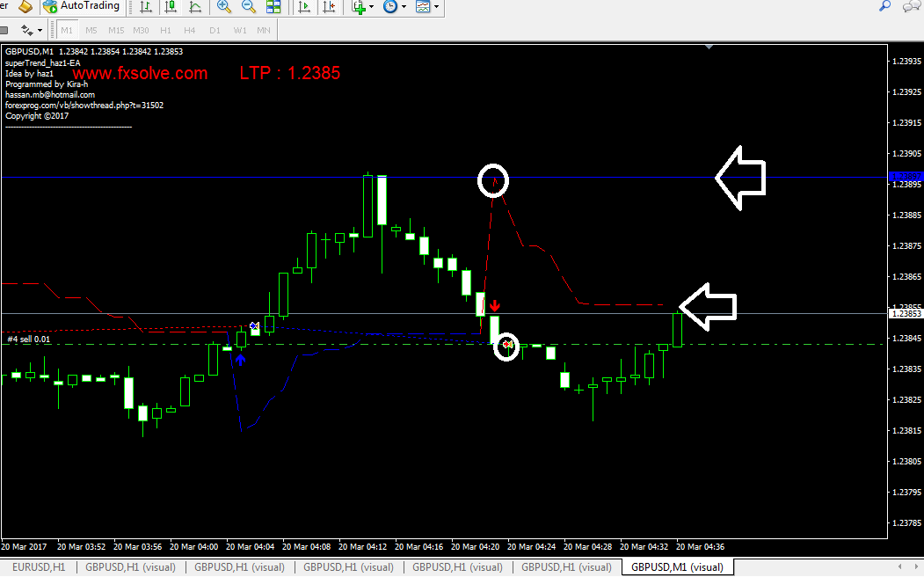Switch chart to line chart mode
This screenshot has width=924, height=577.
pos(194,7)
